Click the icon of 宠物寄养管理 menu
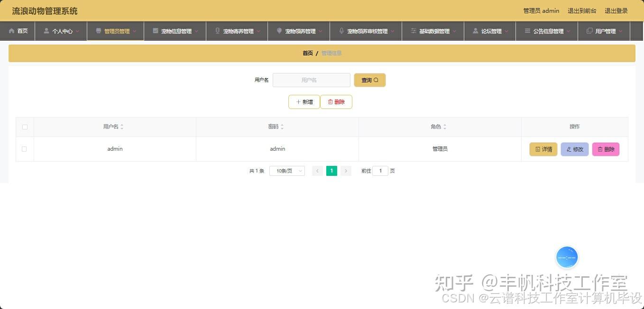The image size is (644, 309). [x=218, y=31]
